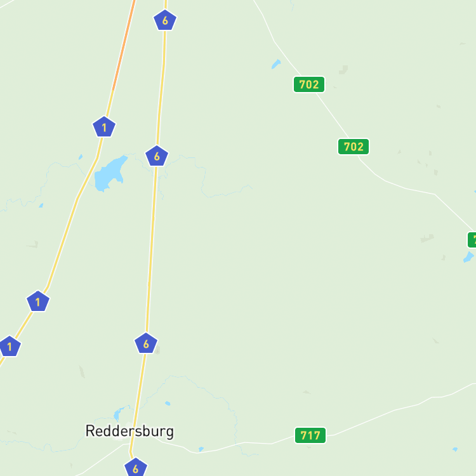Click the route 1 shield at the left edge
The image size is (476, 476).
pyautogui.click(x=10, y=346)
